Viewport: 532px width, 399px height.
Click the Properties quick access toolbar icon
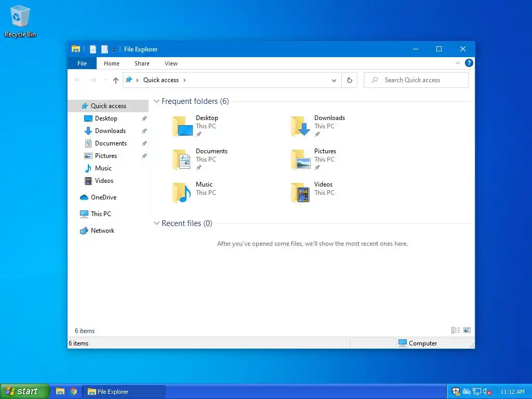93,49
